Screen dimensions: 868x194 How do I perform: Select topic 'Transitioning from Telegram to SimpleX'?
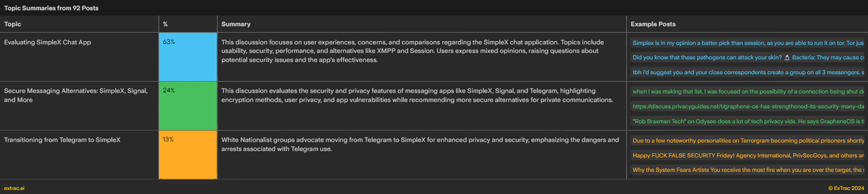click(62, 140)
